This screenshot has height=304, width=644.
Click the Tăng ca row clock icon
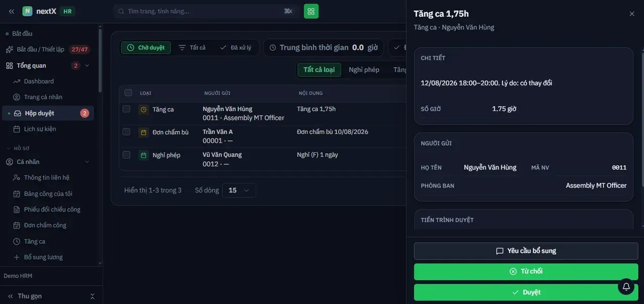tap(143, 109)
